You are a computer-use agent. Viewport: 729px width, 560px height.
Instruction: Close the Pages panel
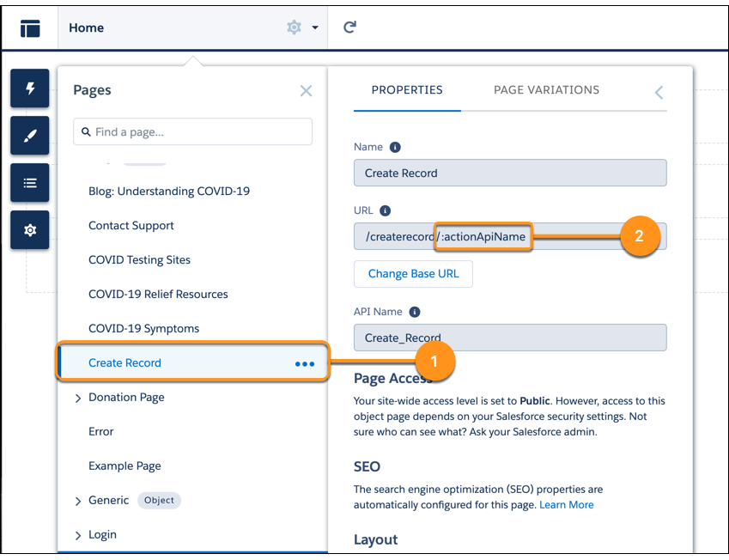[x=306, y=91]
